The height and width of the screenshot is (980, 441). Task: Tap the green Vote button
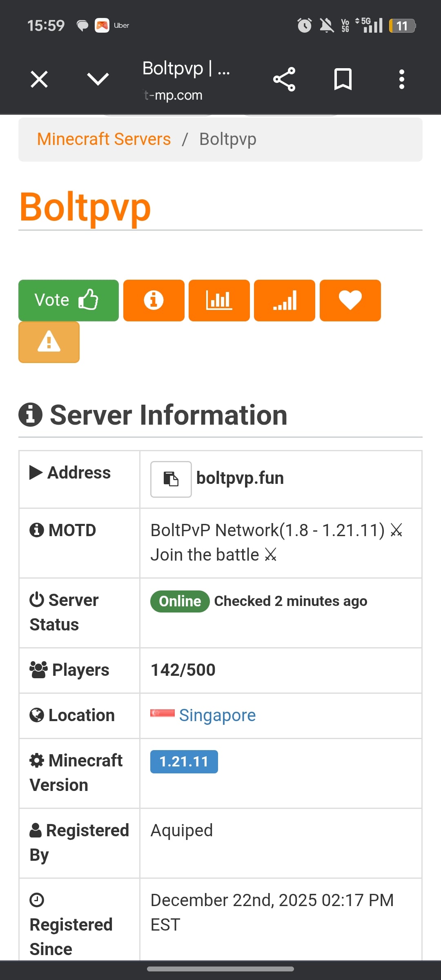pos(68,300)
